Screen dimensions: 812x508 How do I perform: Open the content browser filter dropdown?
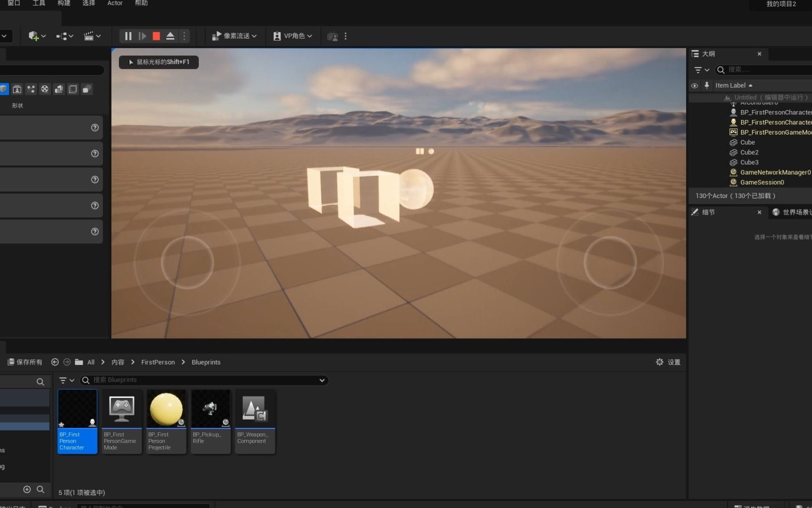pyautogui.click(x=66, y=381)
